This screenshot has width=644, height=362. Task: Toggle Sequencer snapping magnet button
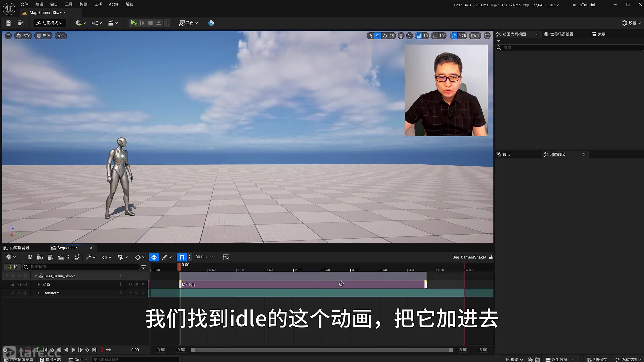pos(182,257)
